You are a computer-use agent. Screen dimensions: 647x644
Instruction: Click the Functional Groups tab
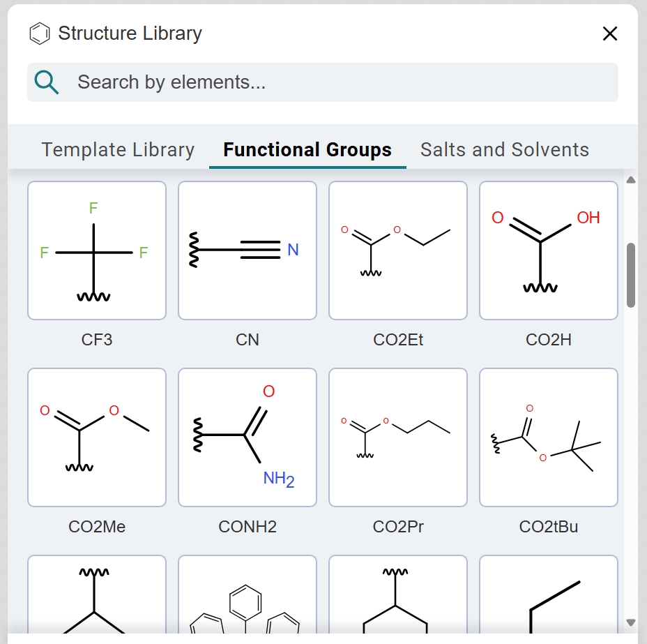307,150
